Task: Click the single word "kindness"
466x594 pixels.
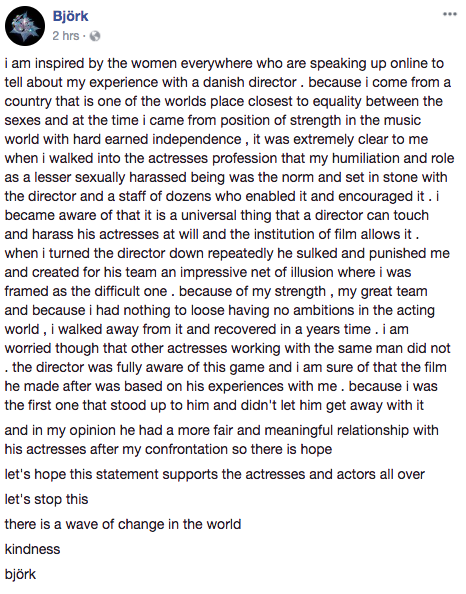Action: (32, 549)
